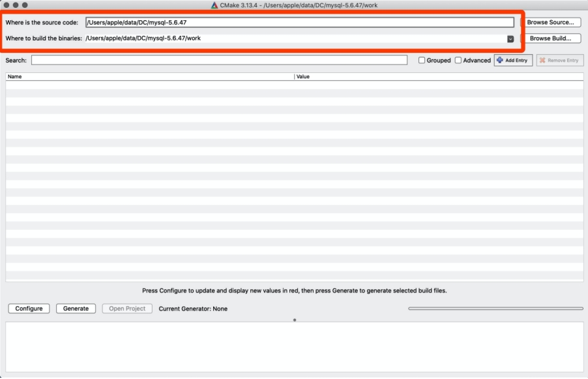Click the progress bar beside Current Generator
The width and height of the screenshot is (588, 379).
click(x=495, y=309)
